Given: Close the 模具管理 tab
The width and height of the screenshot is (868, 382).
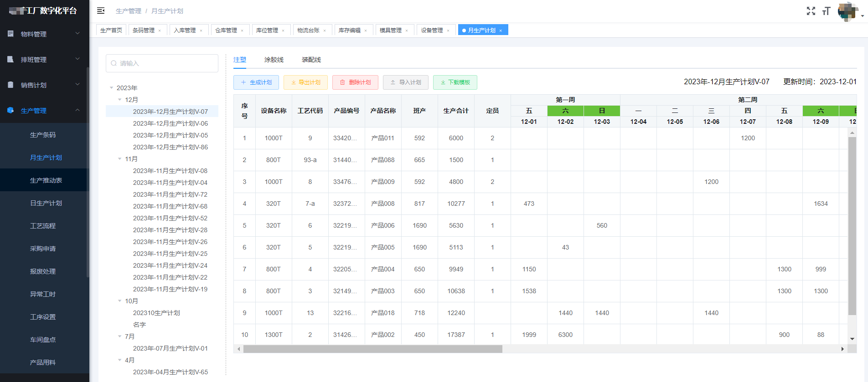Looking at the screenshot, I should (x=407, y=31).
